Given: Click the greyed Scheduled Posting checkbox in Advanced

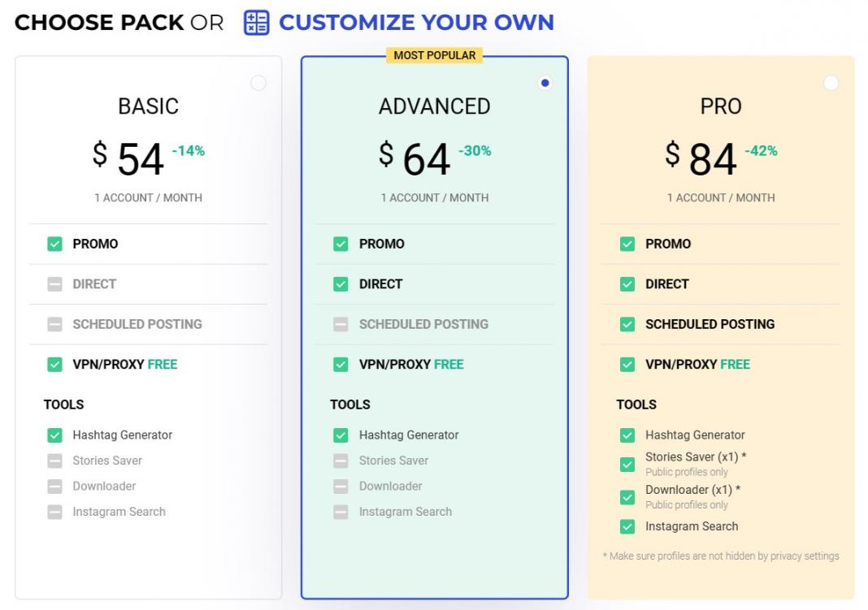Looking at the screenshot, I should coord(341,324).
